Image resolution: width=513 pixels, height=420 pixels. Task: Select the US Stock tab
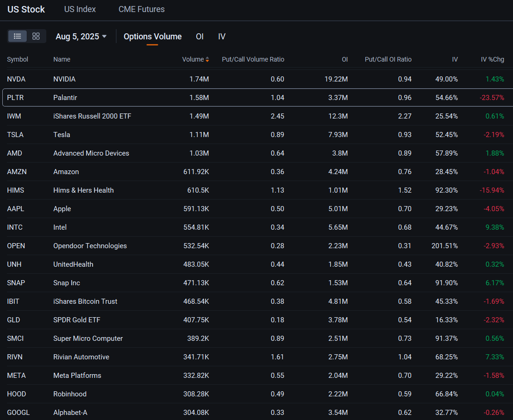(26, 9)
